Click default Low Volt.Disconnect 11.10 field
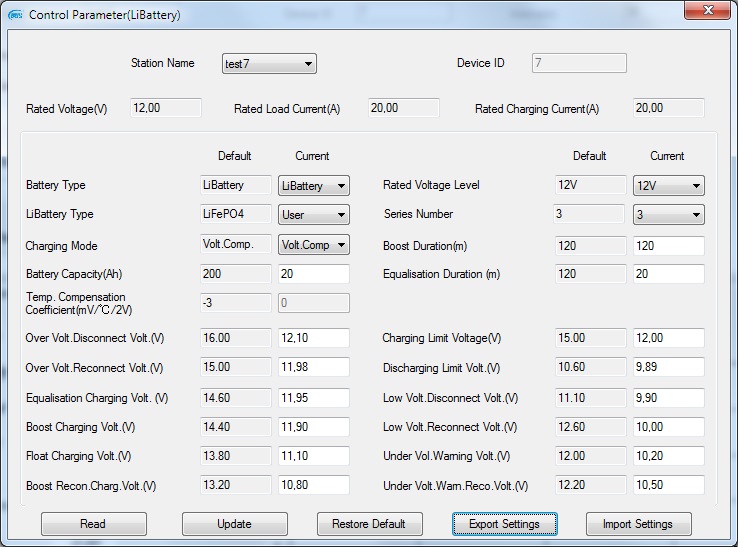This screenshot has height=547, width=738. click(x=591, y=398)
